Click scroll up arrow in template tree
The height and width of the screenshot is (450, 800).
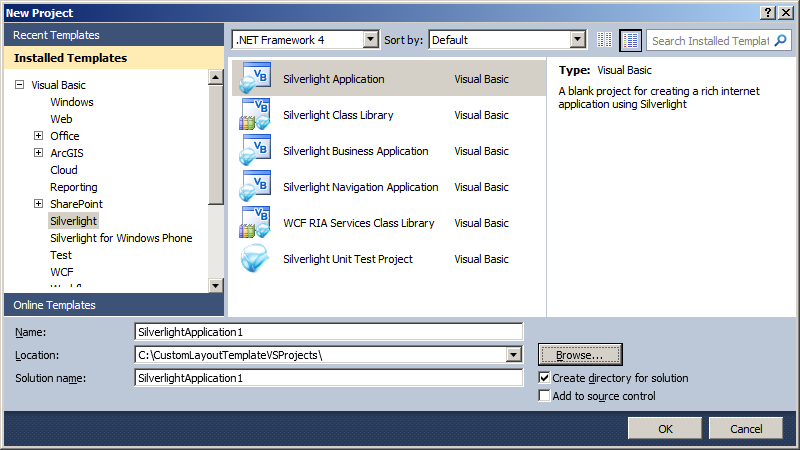(x=216, y=77)
